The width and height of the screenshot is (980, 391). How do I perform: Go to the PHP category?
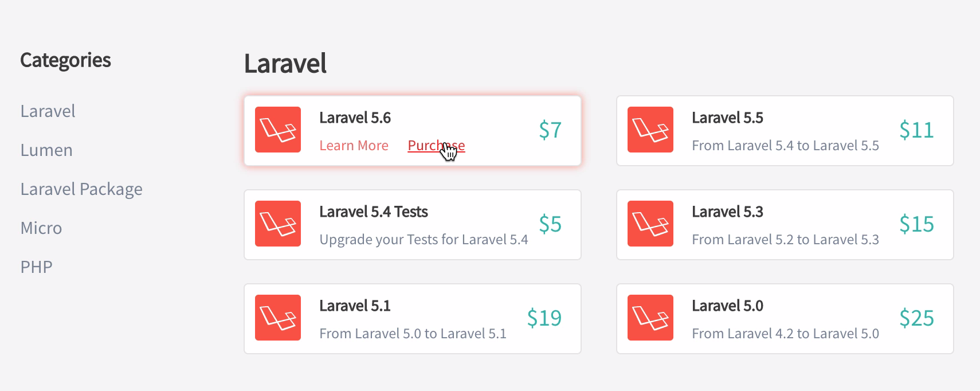tap(37, 267)
